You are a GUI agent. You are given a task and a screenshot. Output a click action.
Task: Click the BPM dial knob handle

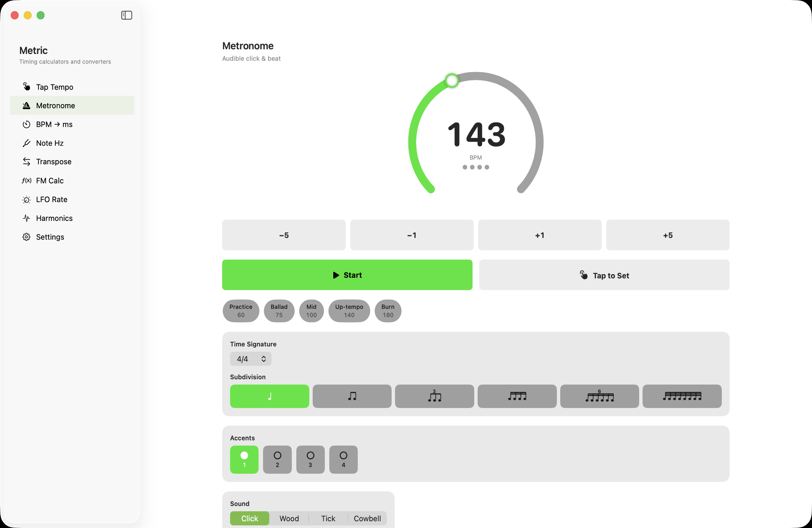[x=452, y=81]
